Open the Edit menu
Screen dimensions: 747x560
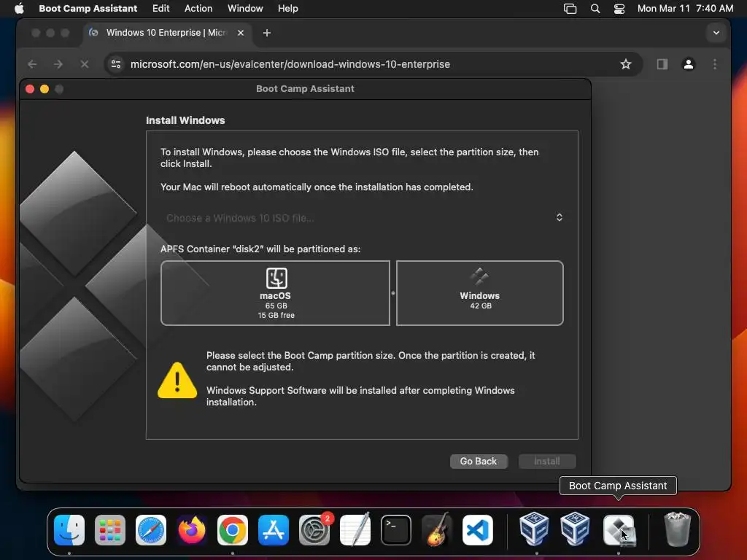160,9
